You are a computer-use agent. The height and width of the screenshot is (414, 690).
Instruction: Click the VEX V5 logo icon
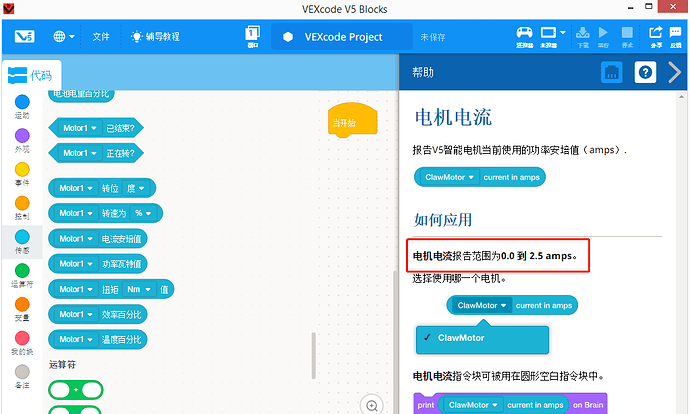24,37
